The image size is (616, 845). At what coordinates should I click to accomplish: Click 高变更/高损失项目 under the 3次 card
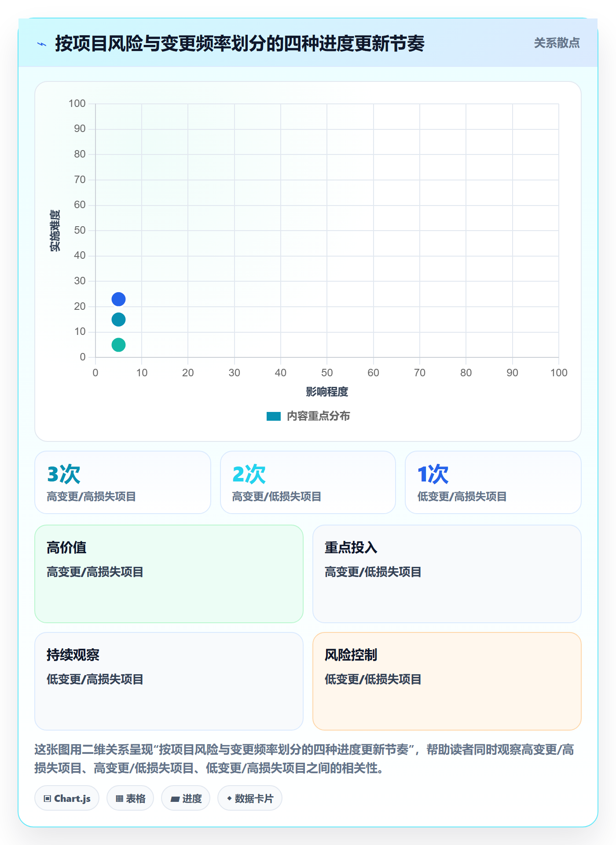click(92, 497)
